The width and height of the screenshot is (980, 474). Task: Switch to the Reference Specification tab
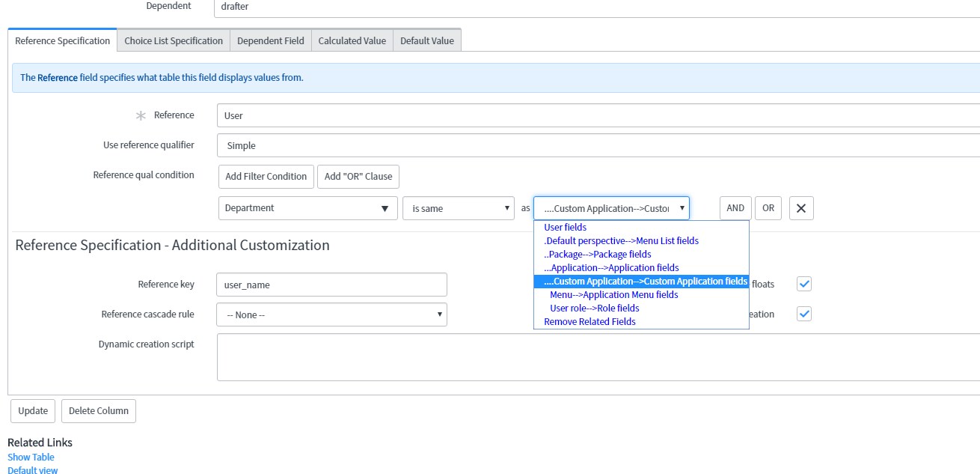point(63,40)
